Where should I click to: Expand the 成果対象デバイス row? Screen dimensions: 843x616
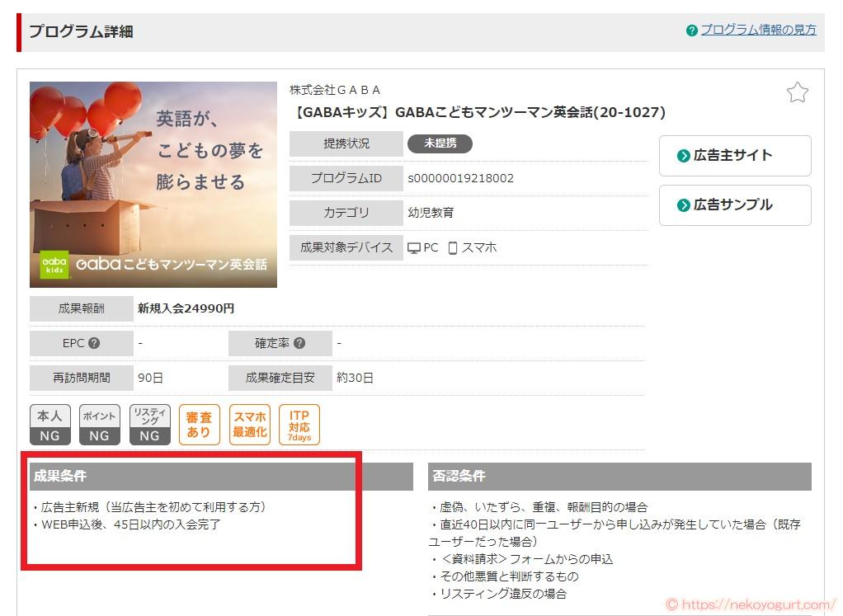click(346, 247)
